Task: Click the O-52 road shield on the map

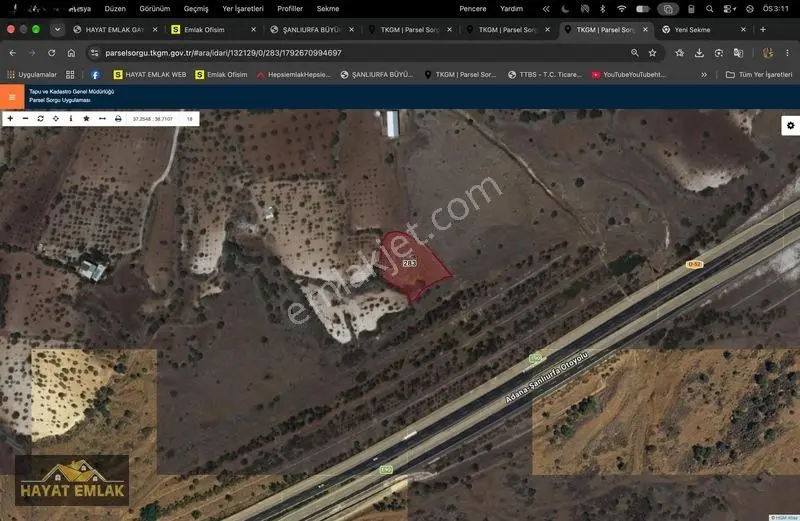Action: point(694,264)
